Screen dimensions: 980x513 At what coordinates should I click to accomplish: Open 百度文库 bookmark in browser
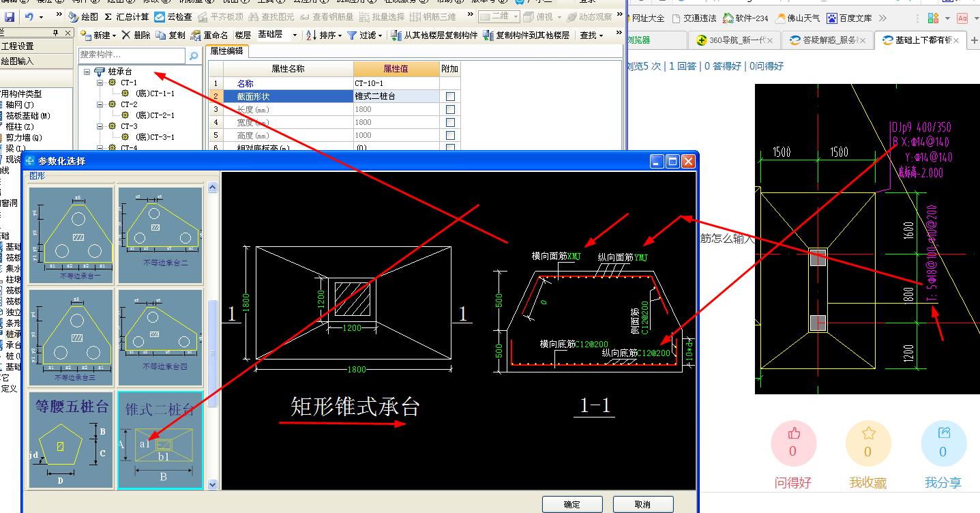click(849, 18)
